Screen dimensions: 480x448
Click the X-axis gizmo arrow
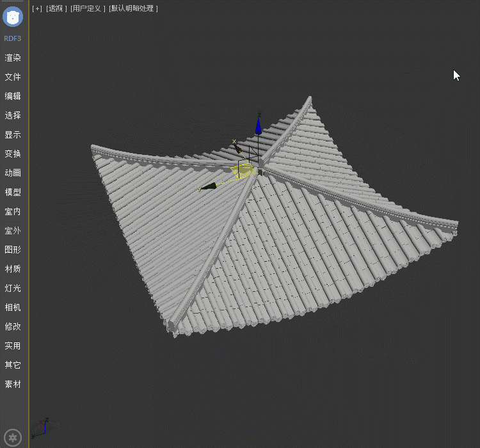(238, 148)
